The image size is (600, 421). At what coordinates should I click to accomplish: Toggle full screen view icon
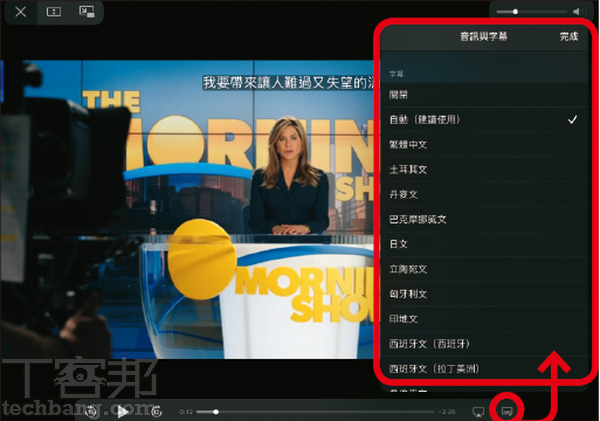tap(54, 12)
